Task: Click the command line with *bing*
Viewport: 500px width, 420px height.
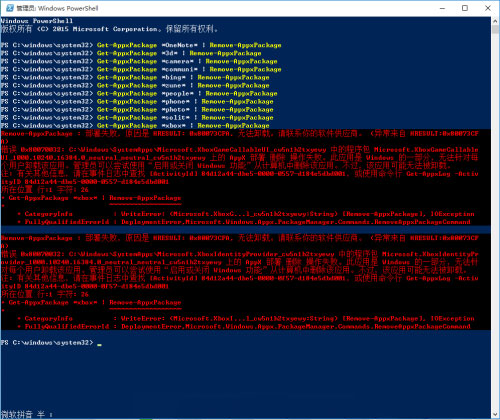Action: pyautogui.click(x=135, y=77)
